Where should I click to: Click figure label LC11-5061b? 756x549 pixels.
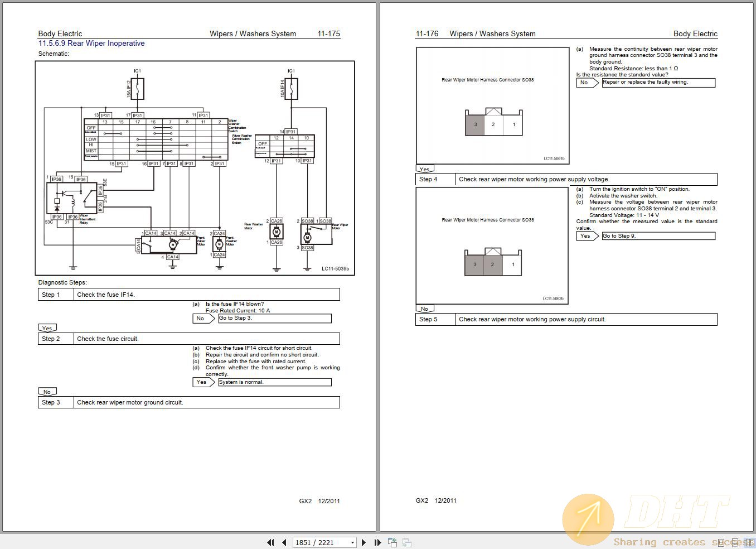pos(554,158)
